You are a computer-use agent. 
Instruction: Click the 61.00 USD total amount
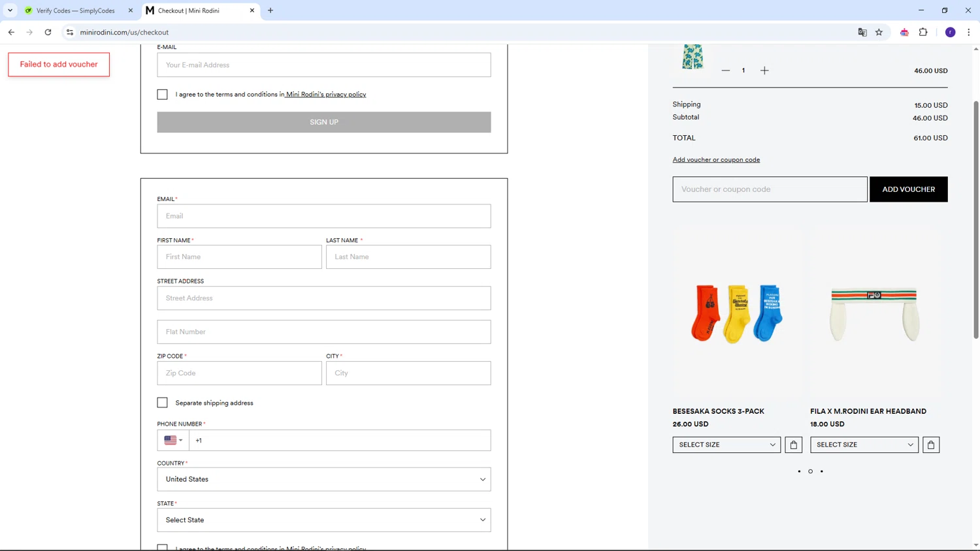pos(930,138)
